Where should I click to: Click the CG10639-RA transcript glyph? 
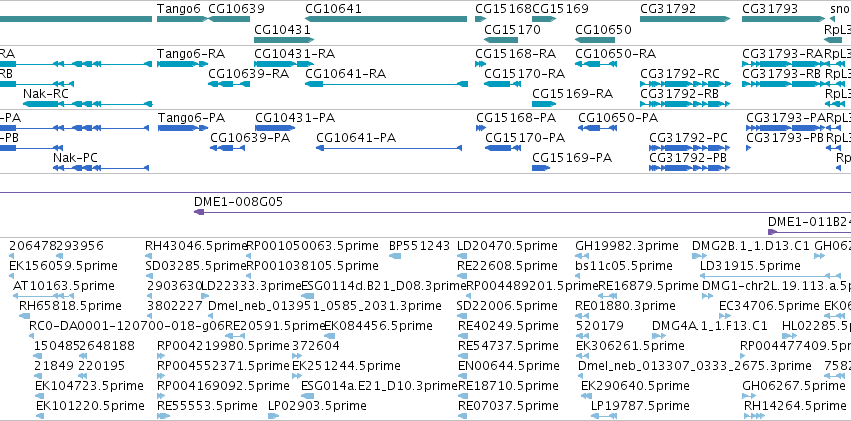(228, 84)
